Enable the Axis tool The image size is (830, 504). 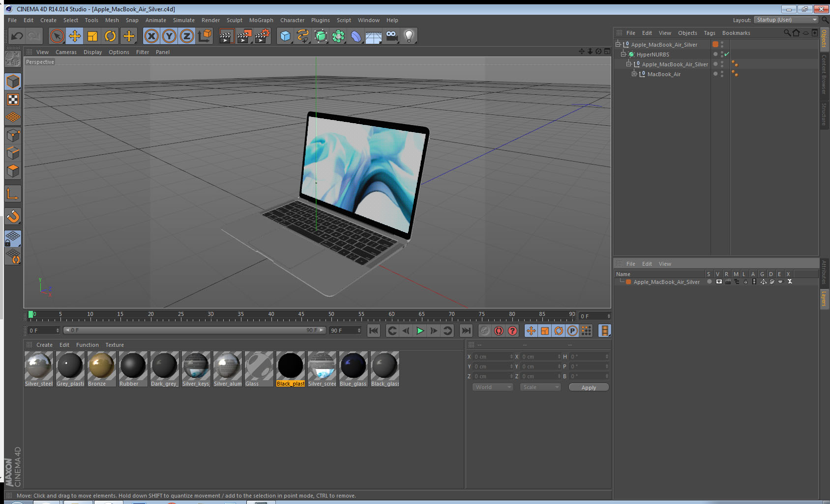[x=13, y=194]
